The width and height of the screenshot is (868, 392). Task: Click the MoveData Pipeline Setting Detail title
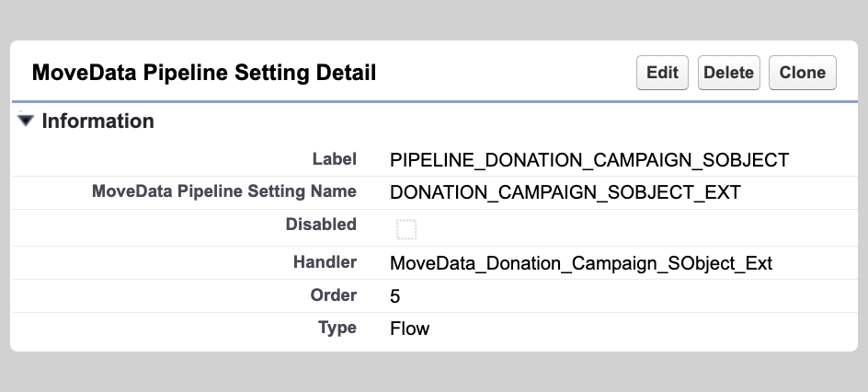tap(204, 73)
